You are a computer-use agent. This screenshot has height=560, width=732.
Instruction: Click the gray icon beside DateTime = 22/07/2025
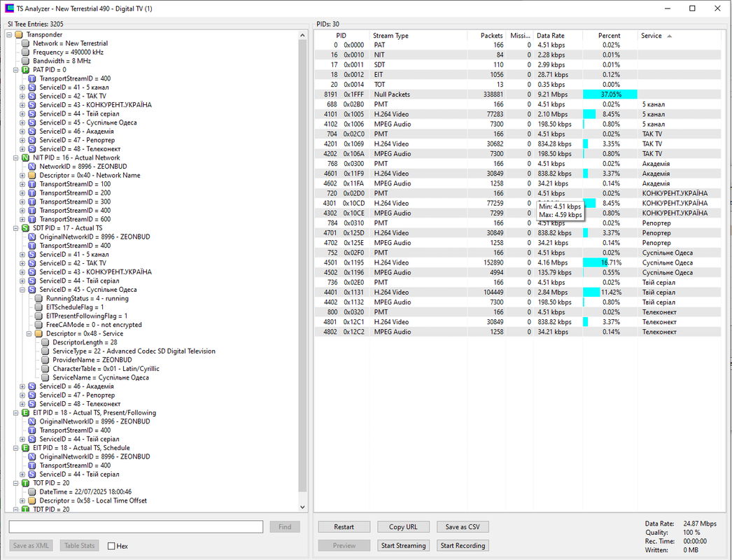pyautogui.click(x=31, y=492)
